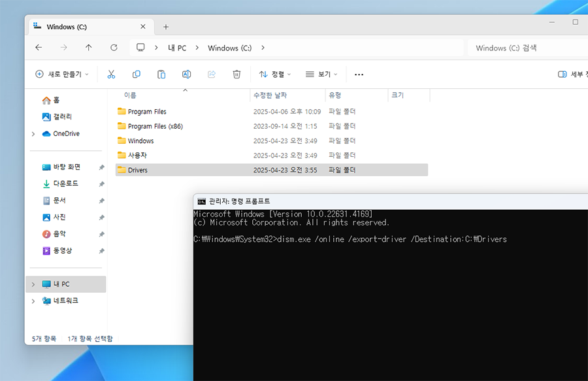588x381 pixels.
Task: Add a new Explorer tab
Action: pyautogui.click(x=166, y=27)
